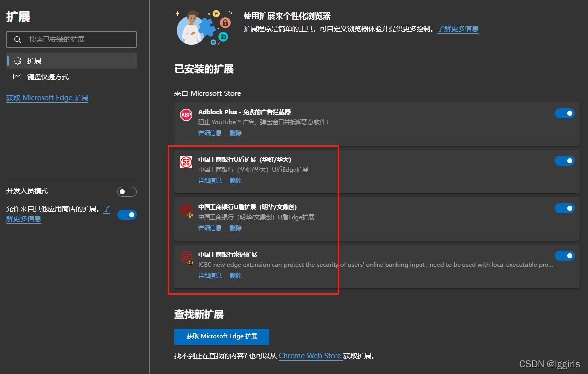Viewport: 588px width, 374px height.
Task: Open 详细信息 for U盾扩展 (华虹/华大)
Action: [210, 181]
